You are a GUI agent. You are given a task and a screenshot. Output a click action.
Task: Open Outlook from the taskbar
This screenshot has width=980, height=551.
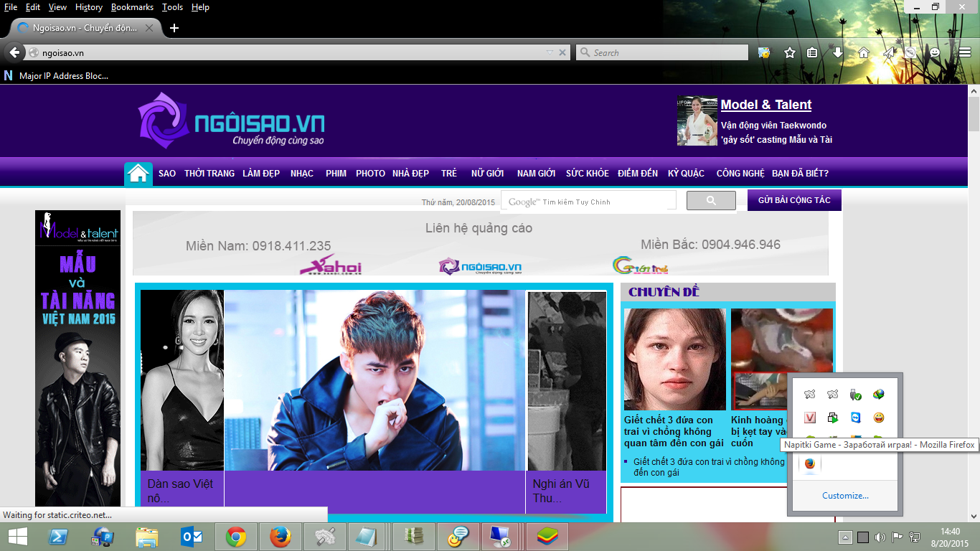tap(192, 537)
